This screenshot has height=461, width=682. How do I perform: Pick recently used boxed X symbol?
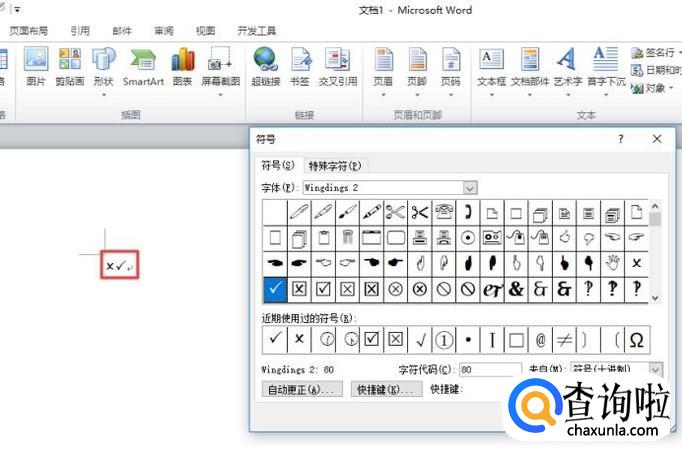coord(395,339)
